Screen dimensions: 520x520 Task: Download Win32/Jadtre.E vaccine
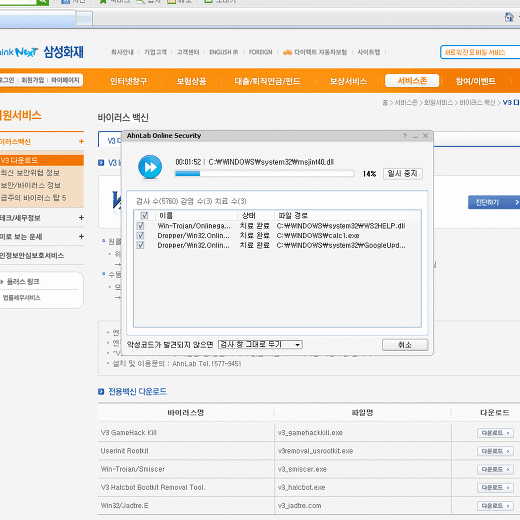[495, 506]
